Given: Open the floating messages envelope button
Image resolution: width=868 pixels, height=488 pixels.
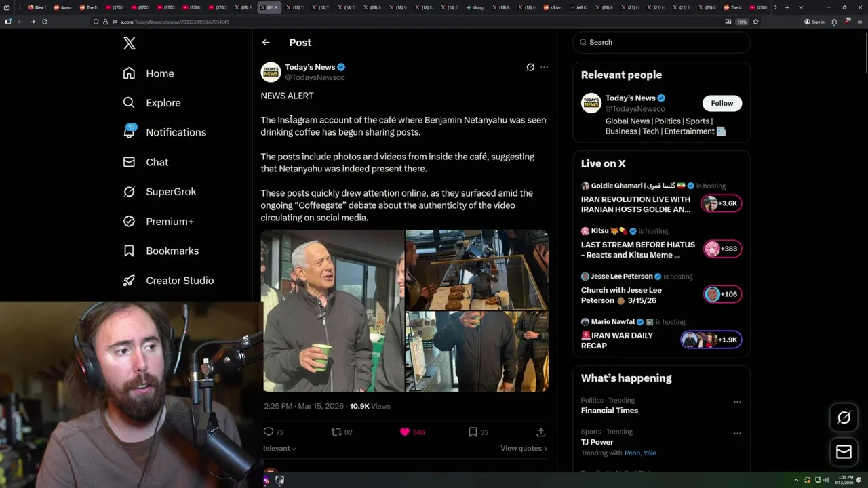Looking at the screenshot, I should tap(844, 451).
